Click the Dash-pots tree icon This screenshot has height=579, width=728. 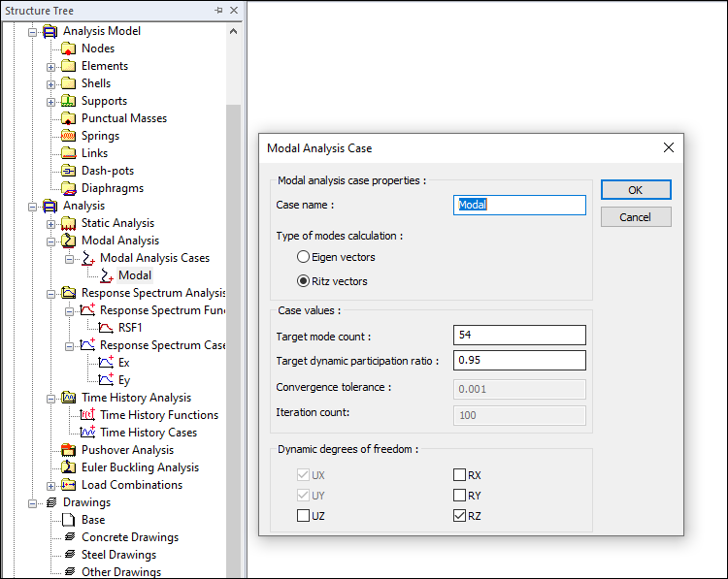click(x=68, y=171)
